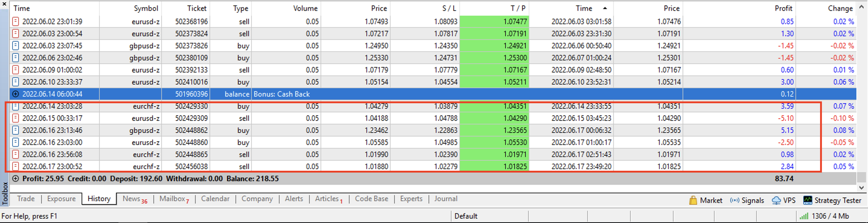The width and height of the screenshot is (868, 223).
Task: Click the Toolbox vertical label
Action: tap(5, 193)
